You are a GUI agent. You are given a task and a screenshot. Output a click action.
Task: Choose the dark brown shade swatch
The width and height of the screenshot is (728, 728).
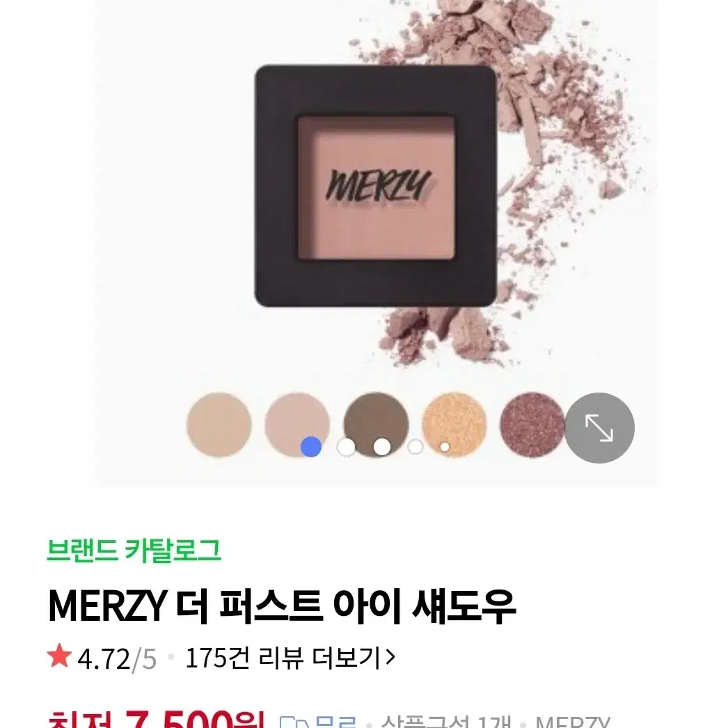click(x=376, y=425)
